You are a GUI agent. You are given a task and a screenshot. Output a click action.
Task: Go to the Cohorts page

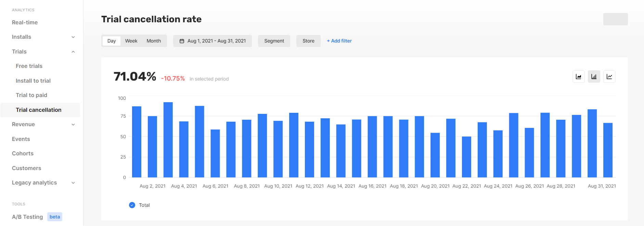(23, 153)
